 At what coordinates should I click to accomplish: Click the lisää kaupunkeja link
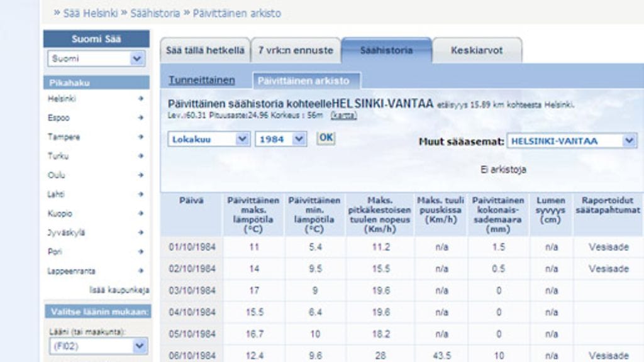click(119, 290)
